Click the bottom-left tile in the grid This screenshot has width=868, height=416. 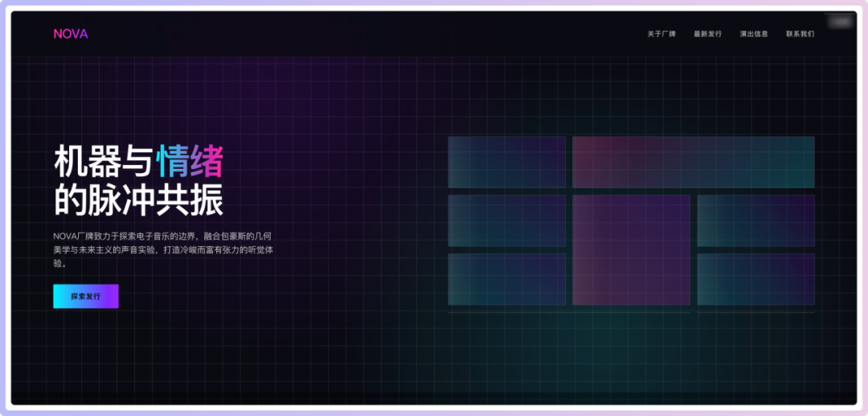click(506, 279)
